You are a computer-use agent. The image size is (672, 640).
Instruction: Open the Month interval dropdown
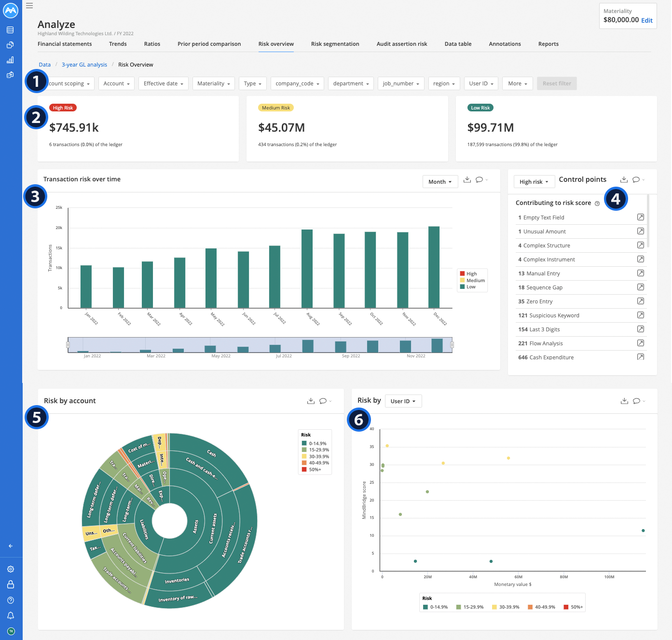(439, 181)
